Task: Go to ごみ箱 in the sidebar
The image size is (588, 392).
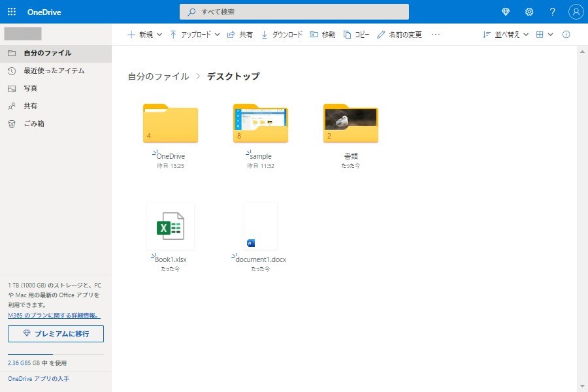Action: point(34,123)
